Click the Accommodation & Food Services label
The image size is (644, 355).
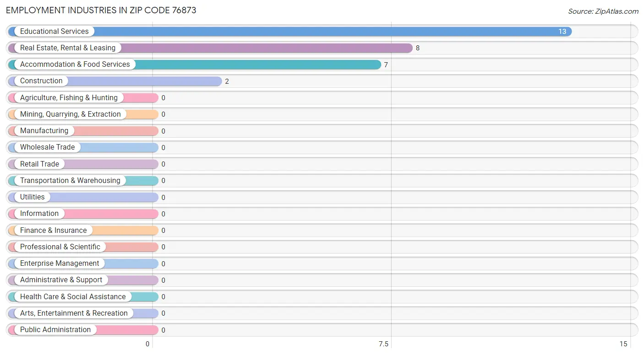75,65
